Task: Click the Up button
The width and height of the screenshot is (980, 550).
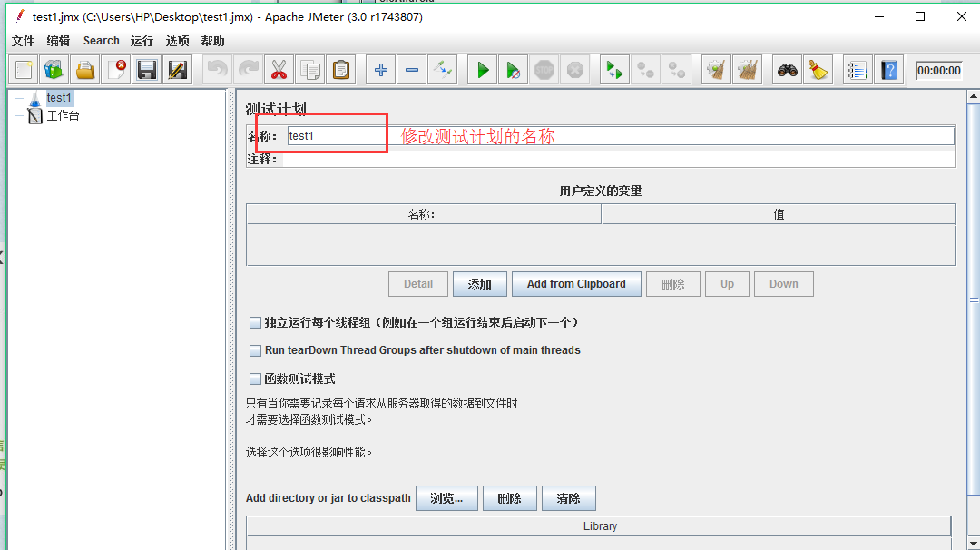Action: point(727,284)
